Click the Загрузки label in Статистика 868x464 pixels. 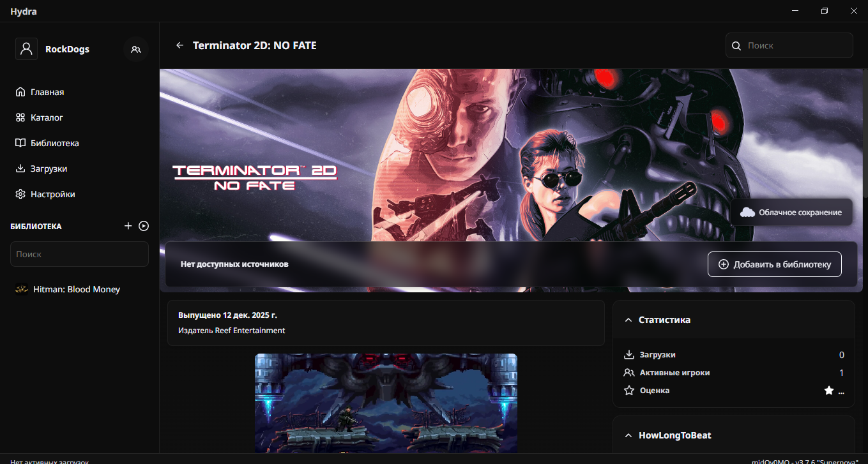point(657,355)
